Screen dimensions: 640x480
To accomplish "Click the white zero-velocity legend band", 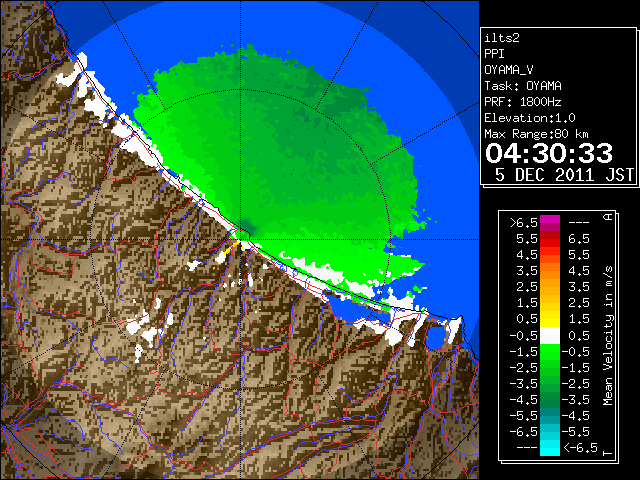I will [x=550, y=336].
